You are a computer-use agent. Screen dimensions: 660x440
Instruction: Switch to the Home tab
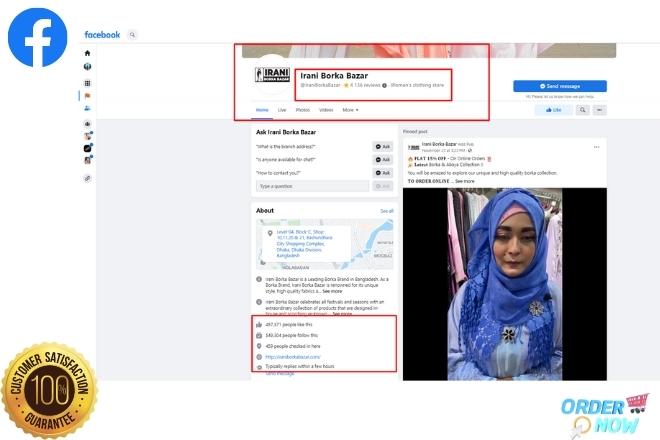click(x=262, y=110)
